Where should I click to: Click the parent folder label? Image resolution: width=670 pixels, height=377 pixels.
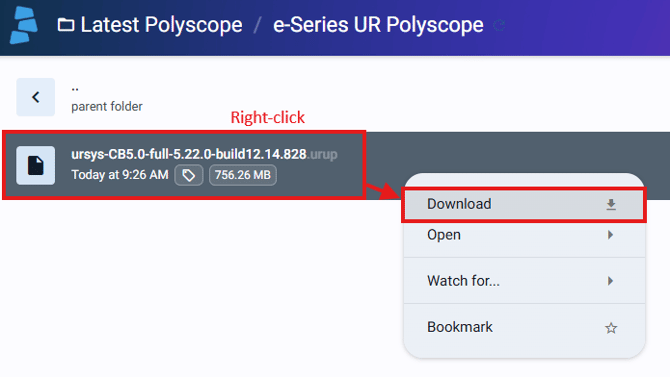[107, 106]
